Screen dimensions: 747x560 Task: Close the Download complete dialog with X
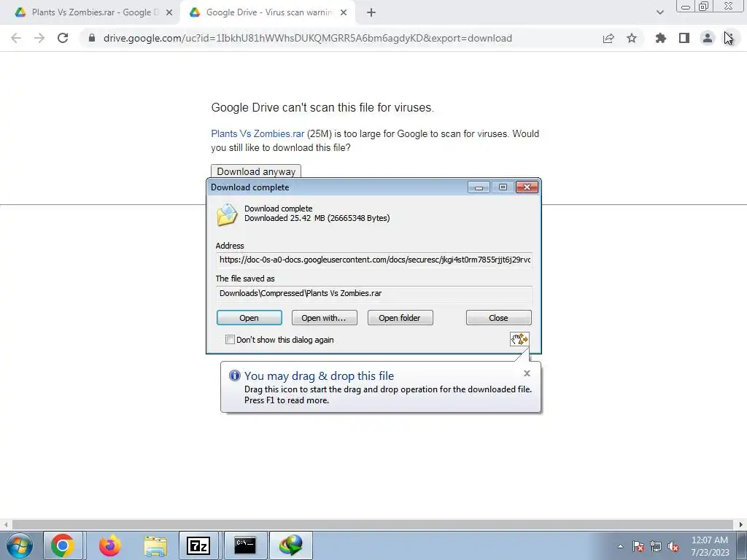(x=527, y=187)
